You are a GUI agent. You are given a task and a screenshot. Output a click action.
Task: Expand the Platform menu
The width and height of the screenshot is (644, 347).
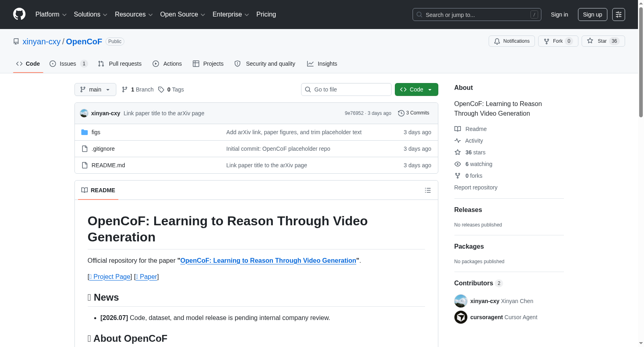(51, 15)
